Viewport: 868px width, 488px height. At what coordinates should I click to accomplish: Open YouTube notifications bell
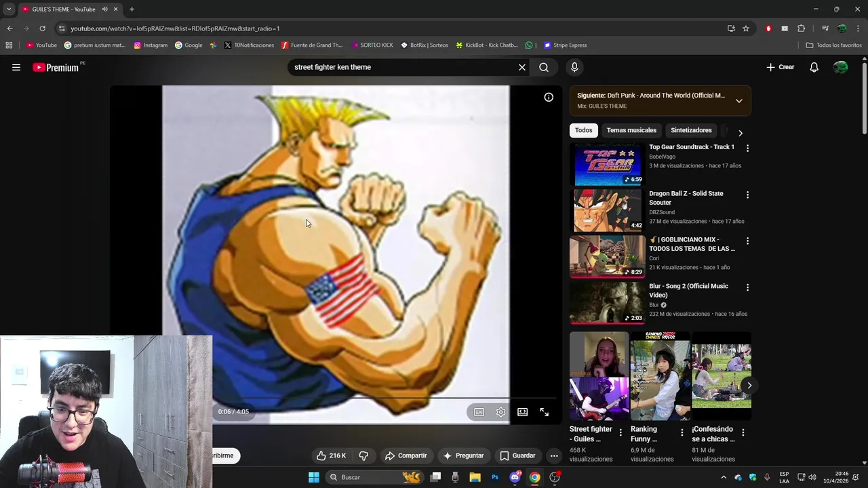click(x=814, y=67)
